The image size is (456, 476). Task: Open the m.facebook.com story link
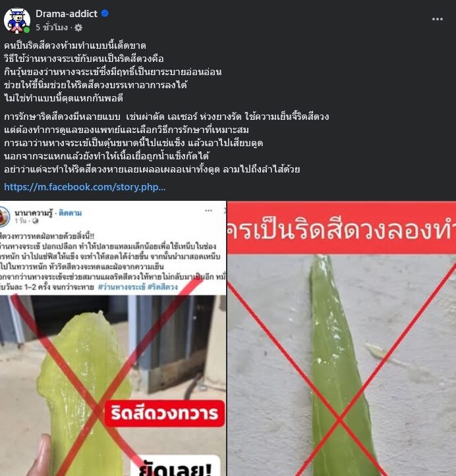85,187
